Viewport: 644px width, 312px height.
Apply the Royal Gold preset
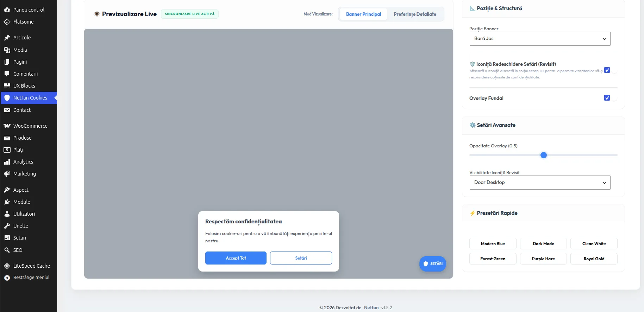coord(594,259)
